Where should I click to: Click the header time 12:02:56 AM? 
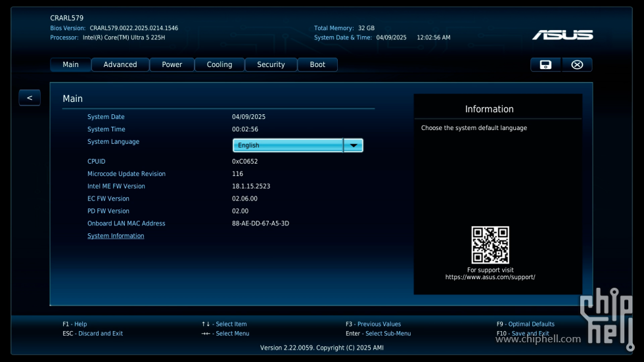coord(434,37)
